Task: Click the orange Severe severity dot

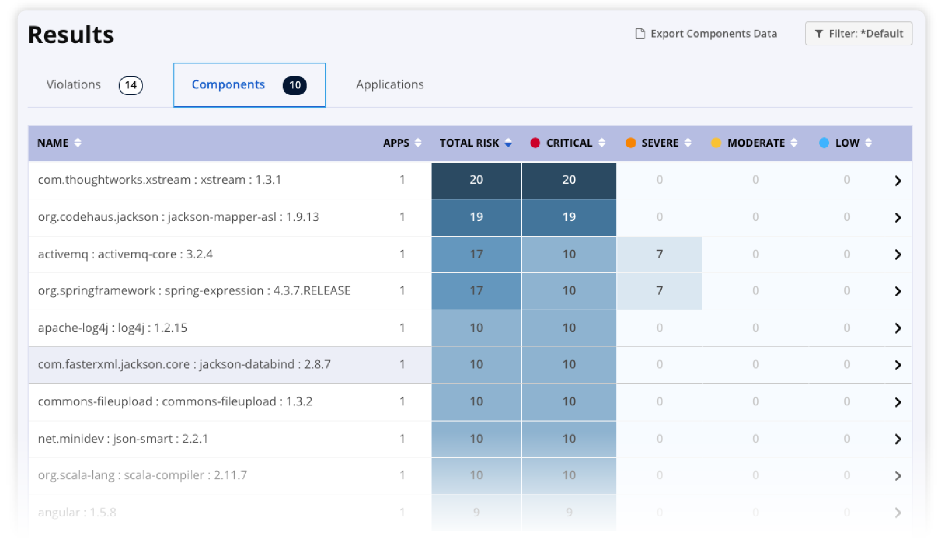Action: pyautogui.click(x=630, y=143)
